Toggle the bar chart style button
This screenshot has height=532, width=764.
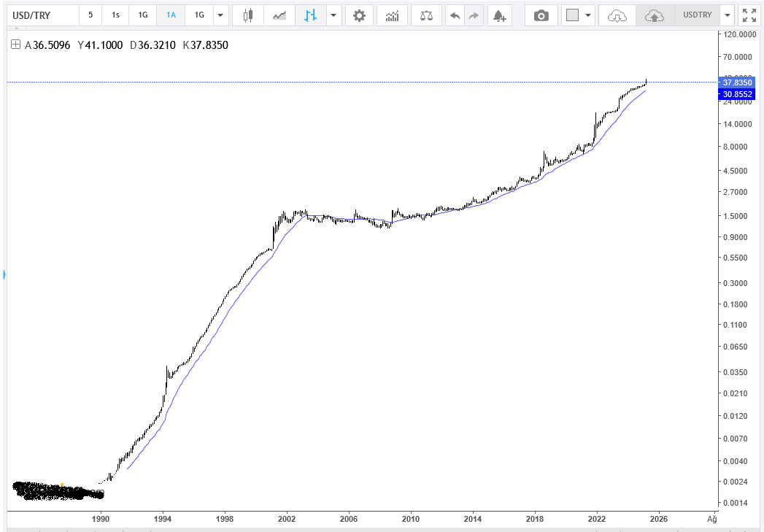(312, 15)
